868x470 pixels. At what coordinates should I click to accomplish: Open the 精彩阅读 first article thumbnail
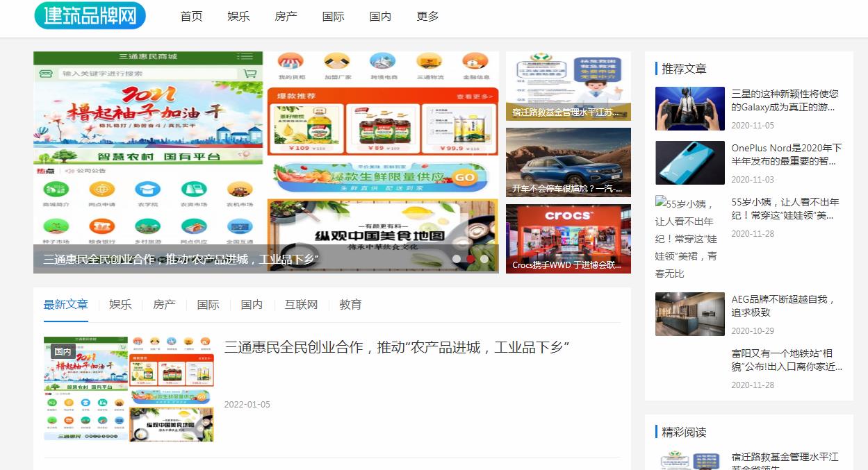pyautogui.click(x=690, y=460)
